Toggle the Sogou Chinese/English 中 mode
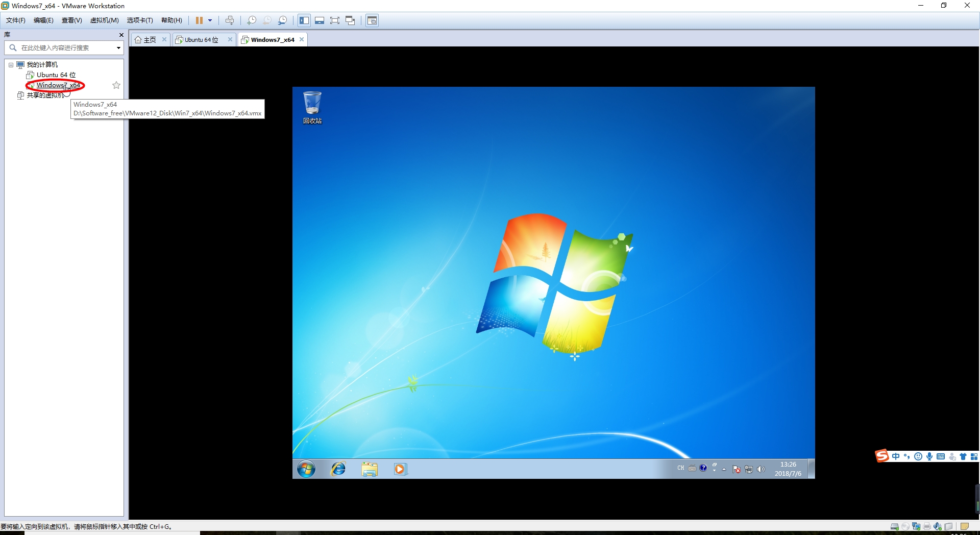This screenshot has height=535, width=980. [896, 456]
